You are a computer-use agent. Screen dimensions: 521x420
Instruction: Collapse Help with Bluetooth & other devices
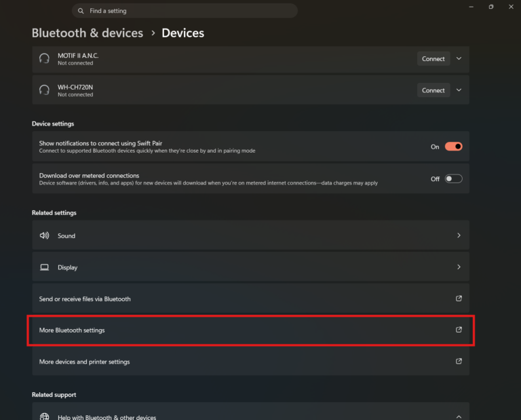click(459, 417)
